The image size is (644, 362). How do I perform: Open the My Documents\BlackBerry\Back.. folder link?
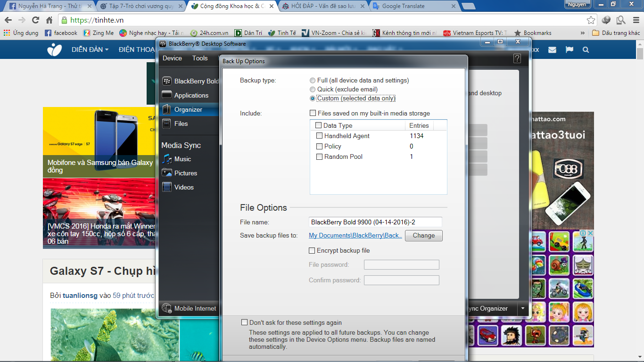(355, 236)
